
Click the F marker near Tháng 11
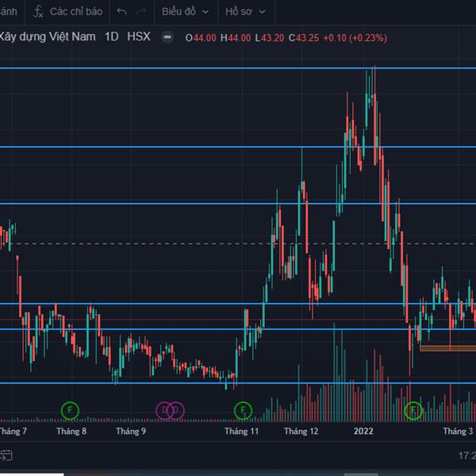pyautogui.click(x=243, y=410)
